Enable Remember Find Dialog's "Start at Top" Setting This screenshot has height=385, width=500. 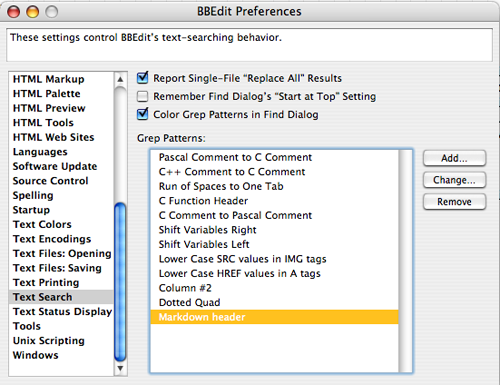click(x=143, y=96)
